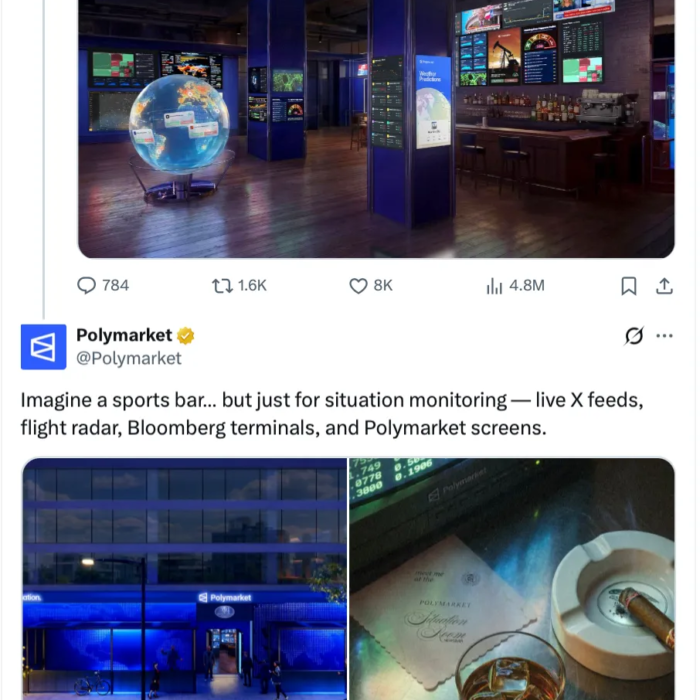Click the gold verified badge
This screenshot has height=700, width=700.
coord(185,335)
